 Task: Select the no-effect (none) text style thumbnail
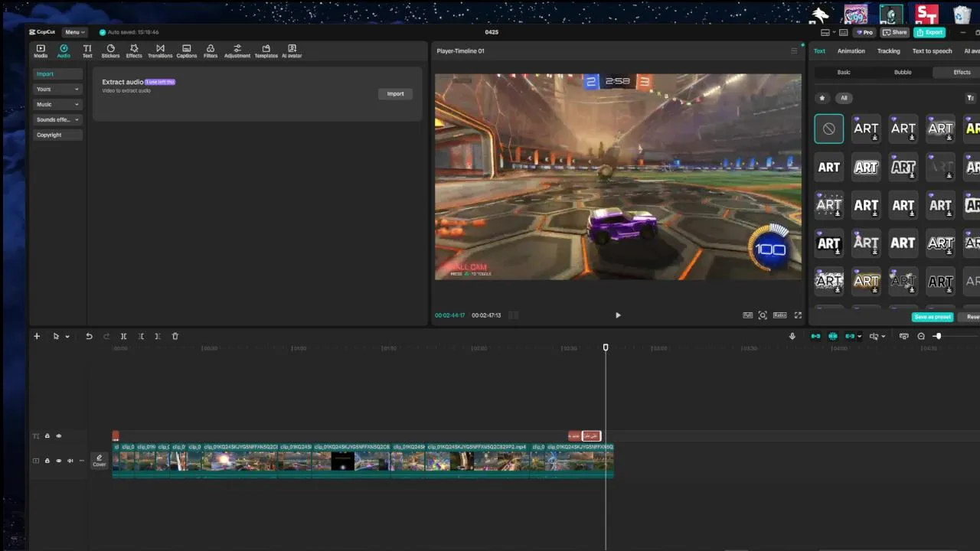click(828, 129)
